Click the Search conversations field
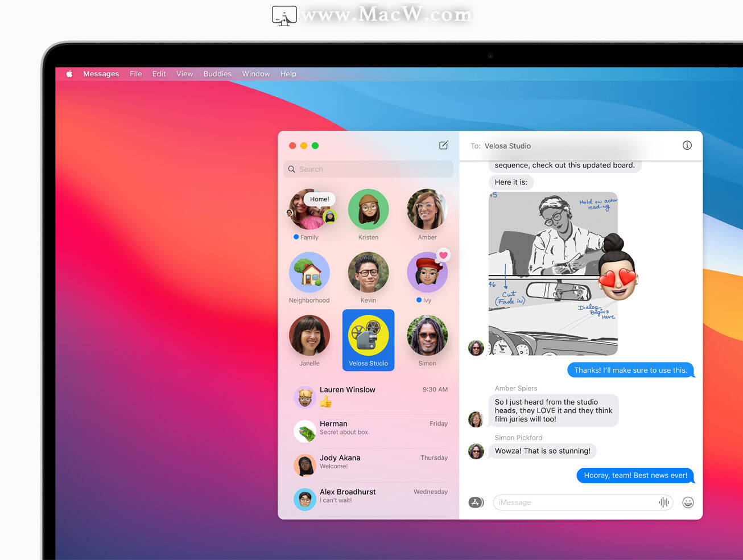 pyautogui.click(x=368, y=169)
